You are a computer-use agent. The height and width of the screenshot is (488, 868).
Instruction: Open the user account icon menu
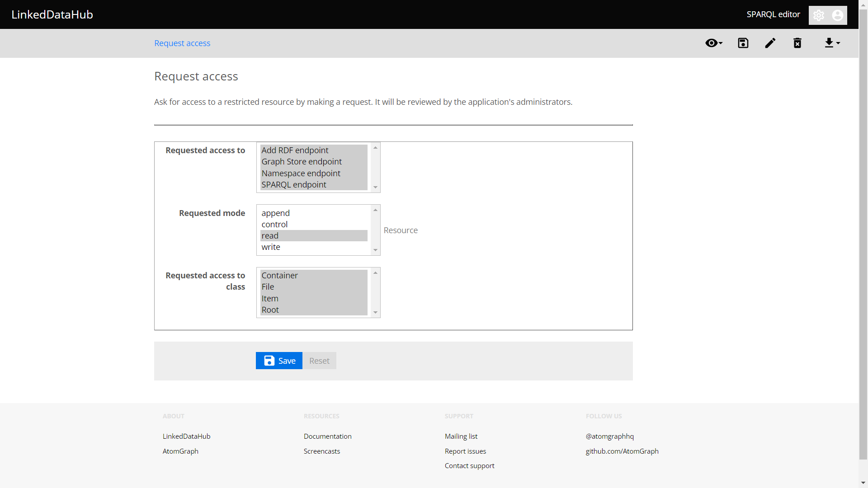(x=837, y=15)
